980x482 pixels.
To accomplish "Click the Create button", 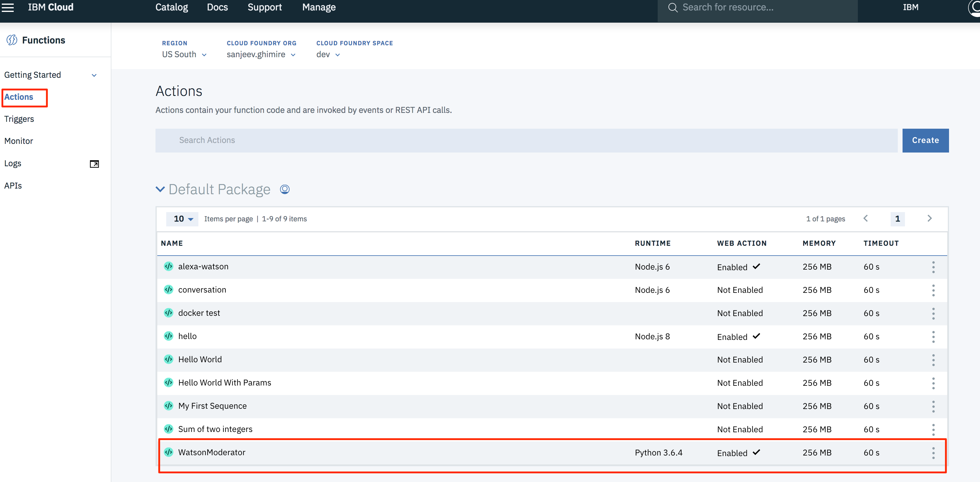I will tap(925, 140).
